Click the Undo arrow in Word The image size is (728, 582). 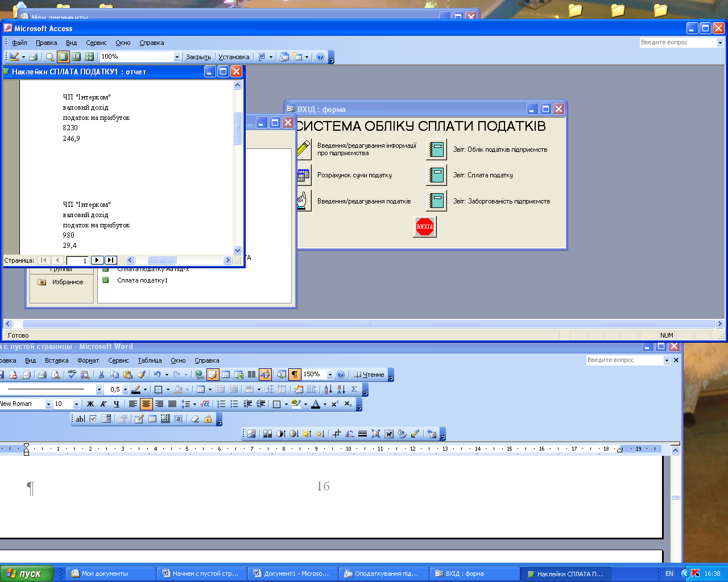pos(158,375)
